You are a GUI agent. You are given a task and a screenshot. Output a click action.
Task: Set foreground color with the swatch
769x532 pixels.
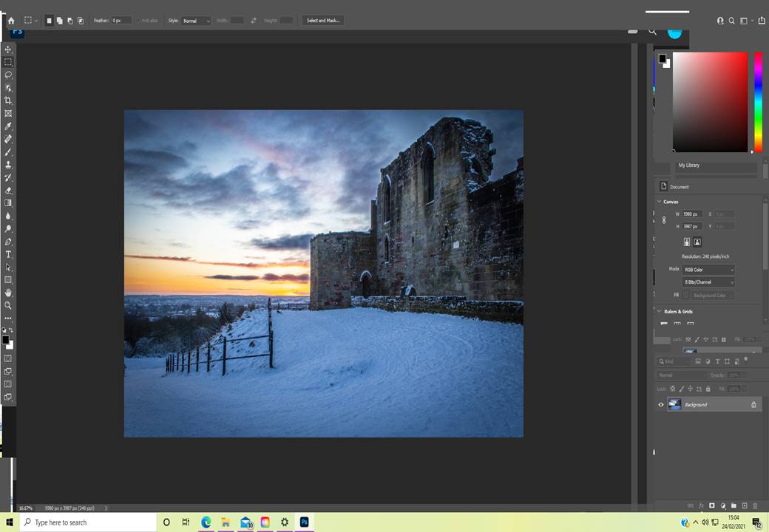[x=7, y=341]
